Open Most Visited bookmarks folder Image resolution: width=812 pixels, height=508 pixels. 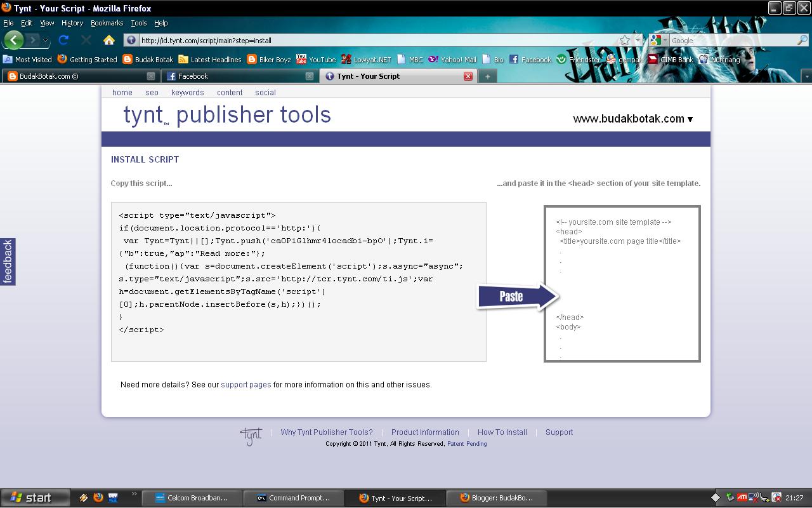(27, 60)
